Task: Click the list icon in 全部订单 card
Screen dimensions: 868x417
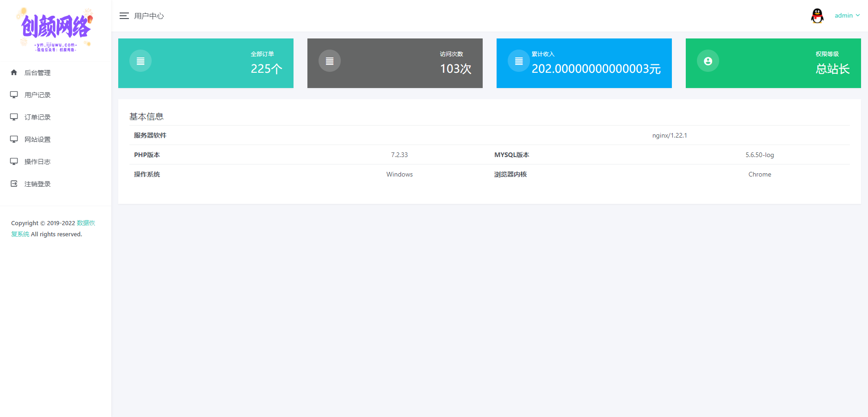Action: pyautogui.click(x=140, y=61)
